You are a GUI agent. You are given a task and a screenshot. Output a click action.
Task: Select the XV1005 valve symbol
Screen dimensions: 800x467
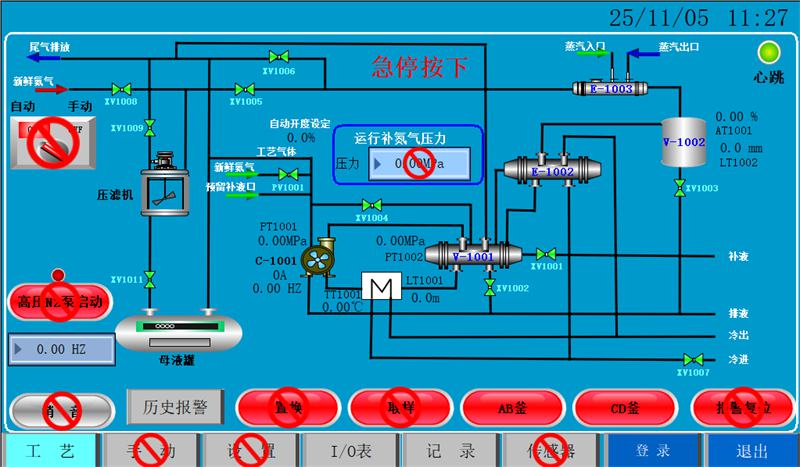click(x=243, y=89)
